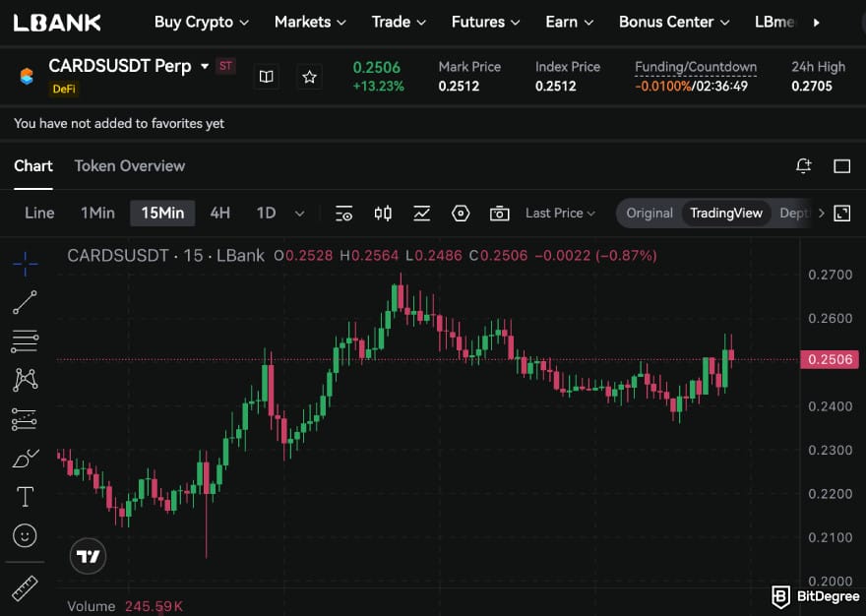Expand the Futures menu

coord(485,22)
